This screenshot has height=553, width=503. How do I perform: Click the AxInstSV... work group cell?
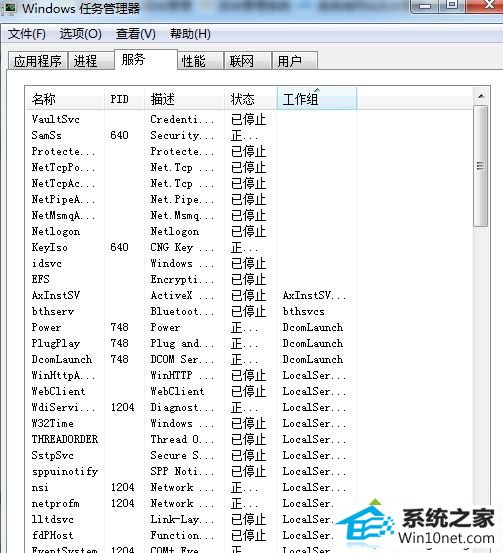click(x=314, y=295)
